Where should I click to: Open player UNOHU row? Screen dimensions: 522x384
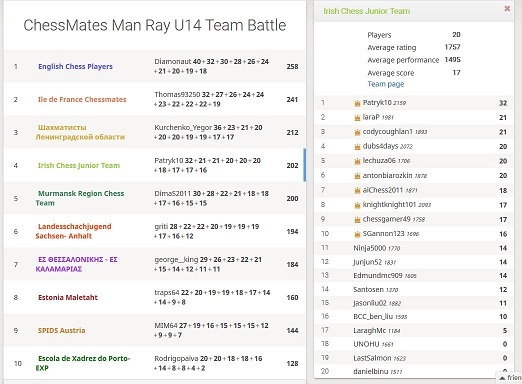click(x=414, y=344)
